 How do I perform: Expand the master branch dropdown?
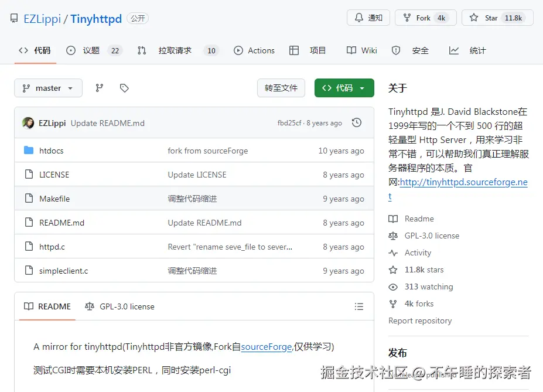click(x=48, y=88)
